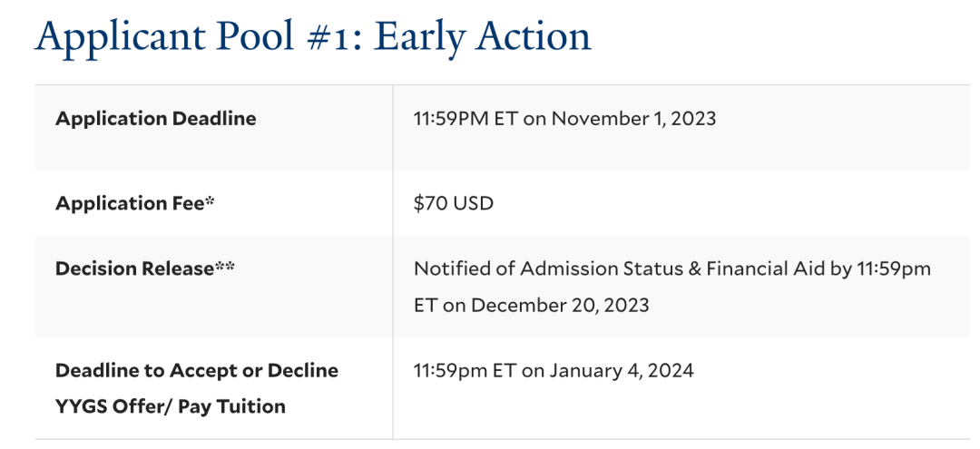Image resolution: width=980 pixels, height=449 pixels.
Task: Select the Deadline to Accept or Decline label
Action: tap(197, 370)
